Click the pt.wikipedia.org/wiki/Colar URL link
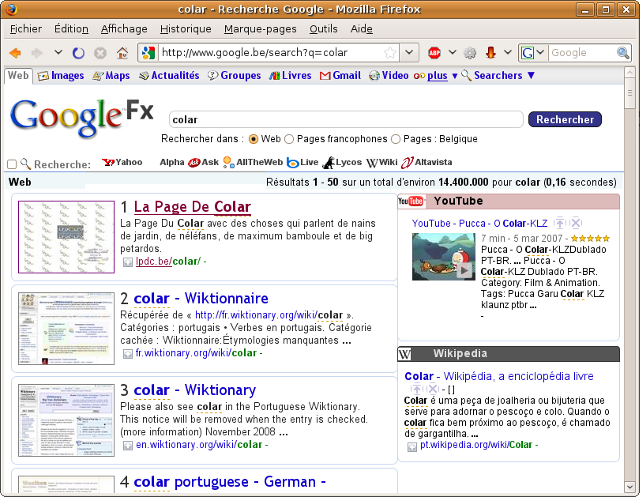640x497 pixels. coord(476,445)
